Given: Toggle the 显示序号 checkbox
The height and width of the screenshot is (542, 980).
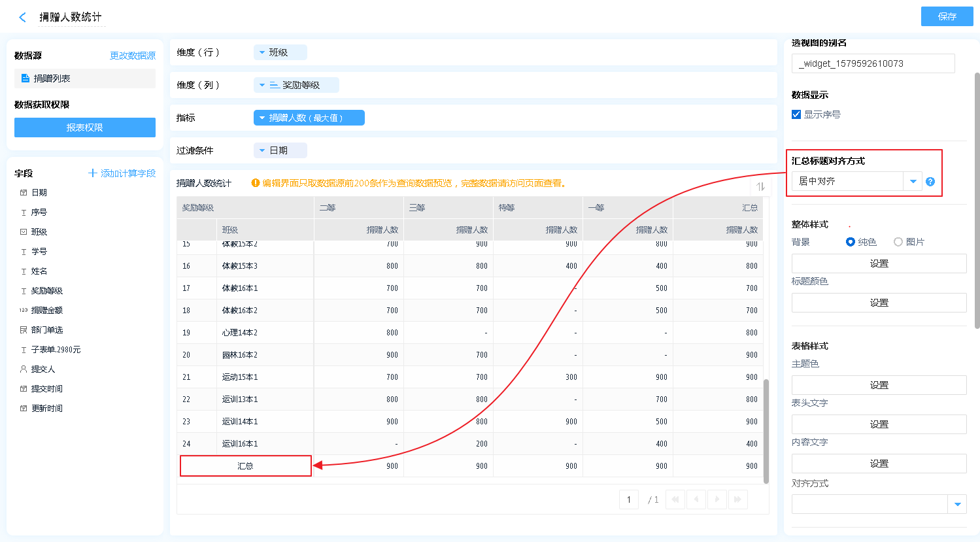Looking at the screenshot, I should click(x=796, y=114).
